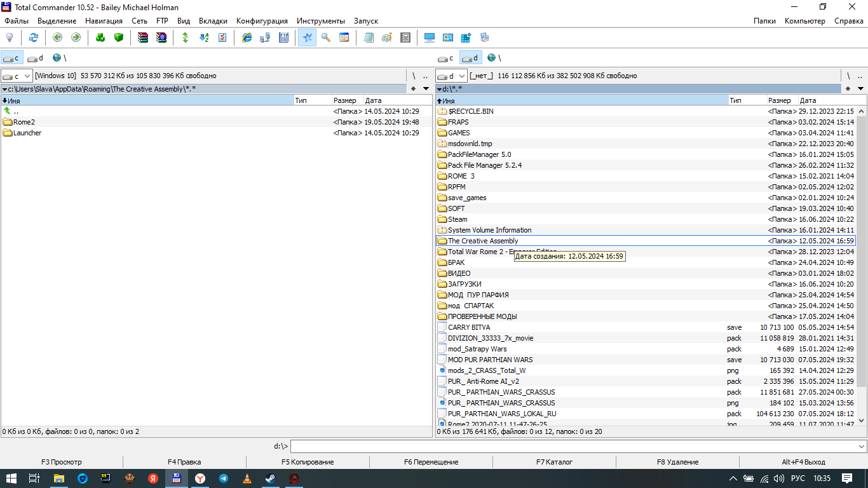
Task: Click F5 Копирование button
Action: (x=308, y=462)
